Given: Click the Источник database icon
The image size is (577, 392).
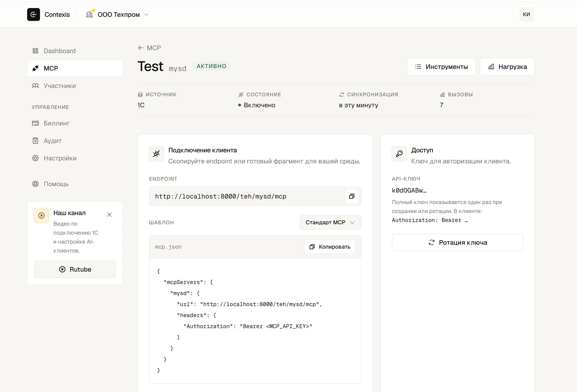Looking at the screenshot, I should pos(140,94).
